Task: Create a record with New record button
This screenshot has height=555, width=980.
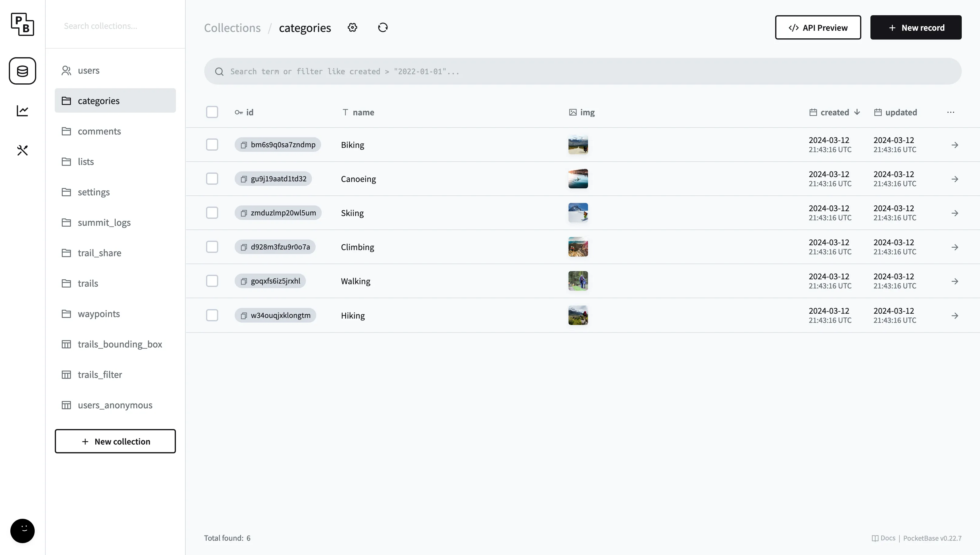Action: pos(915,27)
